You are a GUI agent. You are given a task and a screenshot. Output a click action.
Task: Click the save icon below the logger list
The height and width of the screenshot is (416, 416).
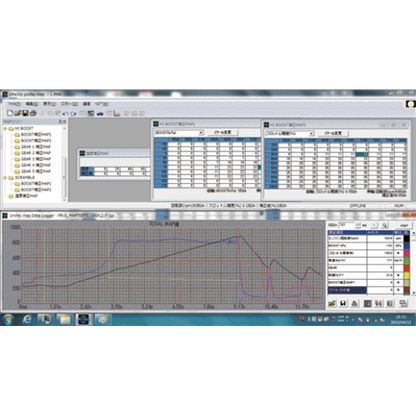pos(343,303)
